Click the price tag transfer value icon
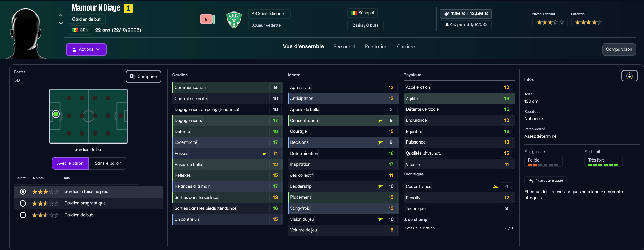This screenshot has height=250, width=644. click(x=446, y=14)
